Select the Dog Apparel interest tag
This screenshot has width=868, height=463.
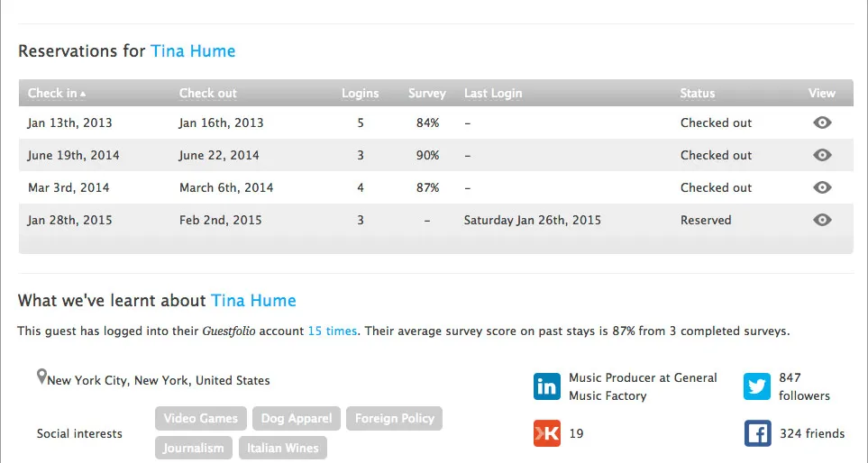[x=297, y=418]
